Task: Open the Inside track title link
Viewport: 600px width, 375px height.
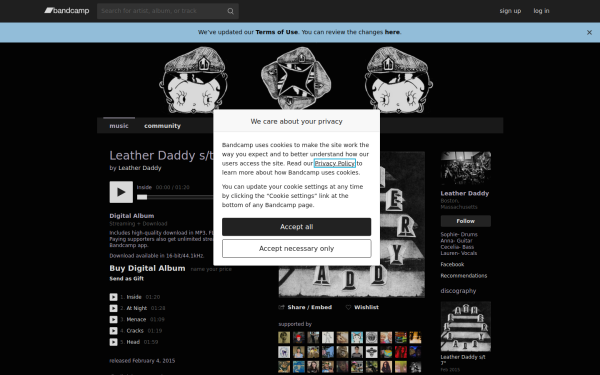Action: [x=134, y=297]
